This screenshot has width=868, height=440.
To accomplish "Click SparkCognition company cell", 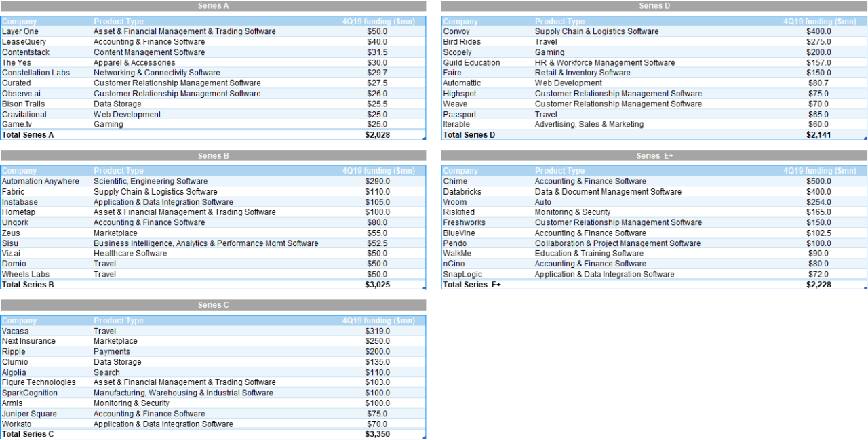I will click(x=30, y=393).
